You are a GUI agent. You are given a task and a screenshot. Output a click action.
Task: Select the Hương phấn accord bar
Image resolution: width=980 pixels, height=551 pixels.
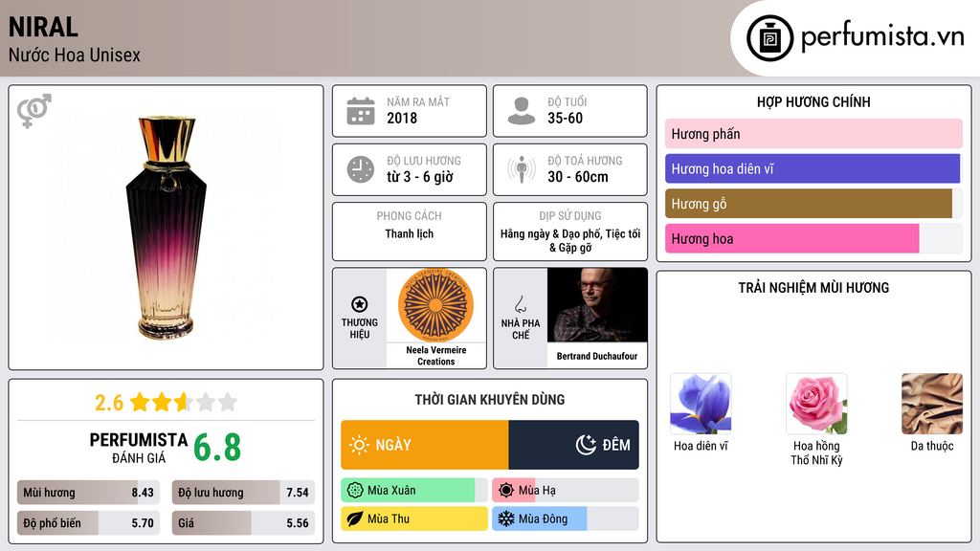coord(813,134)
